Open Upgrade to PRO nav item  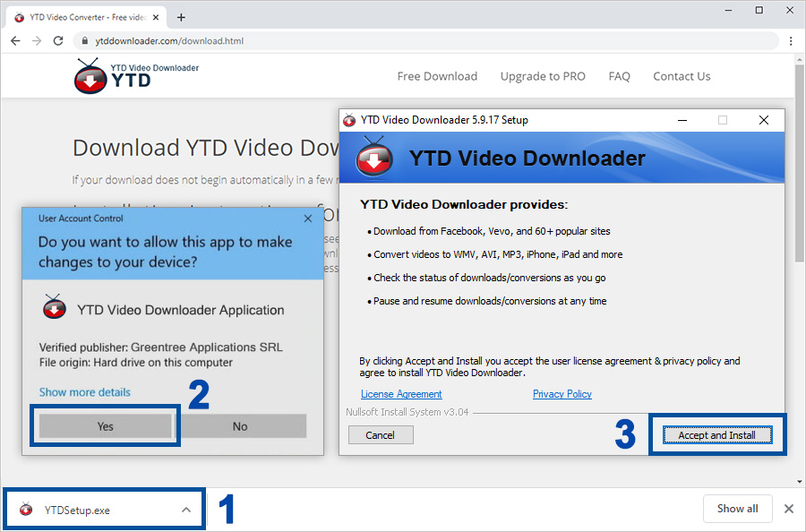pos(543,76)
